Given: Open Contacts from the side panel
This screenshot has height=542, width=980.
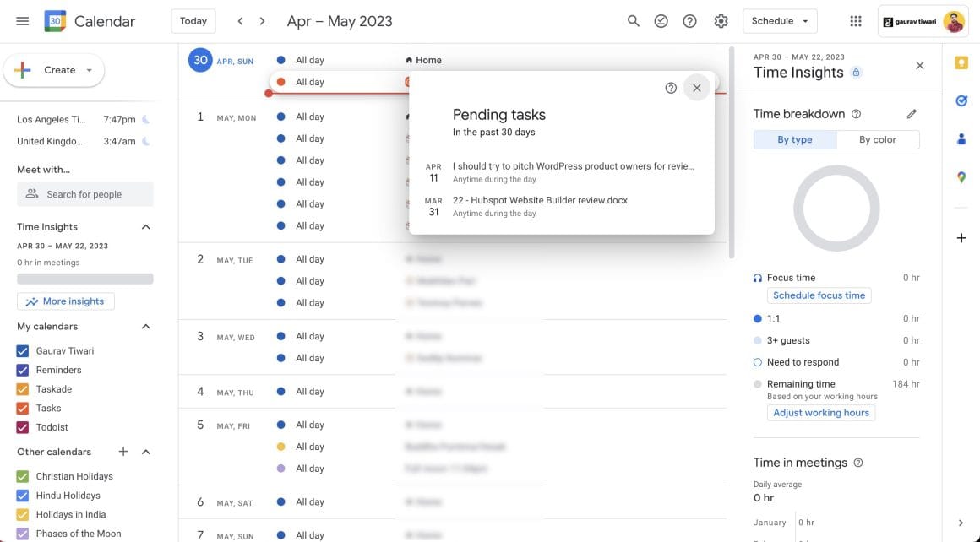Looking at the screenshot, I should [961, 138].
